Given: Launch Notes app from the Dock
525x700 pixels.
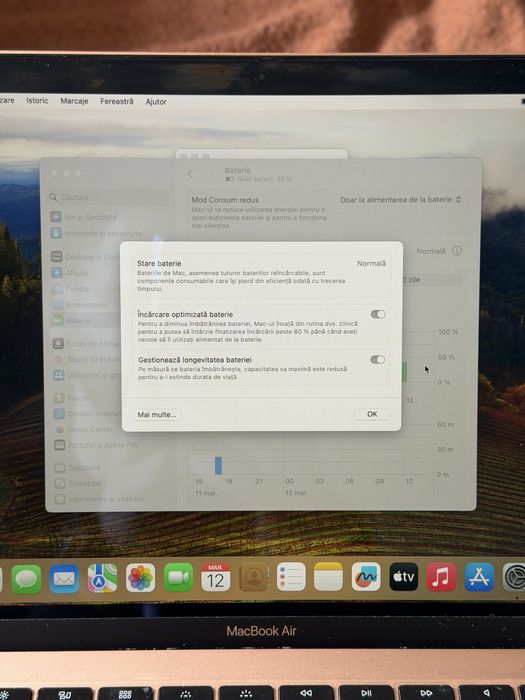Looking at the screenshot, I should coord(329,577).
